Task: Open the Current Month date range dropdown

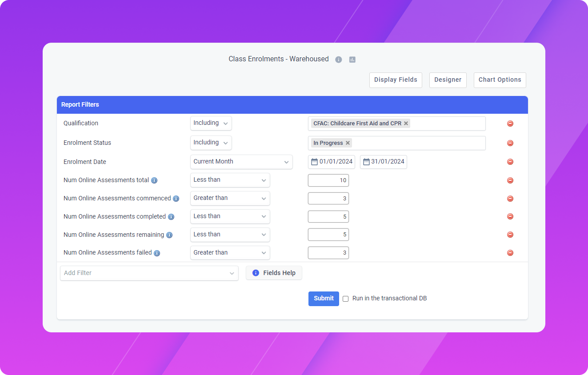Action: pyautogui.click(x=241, y=162)
